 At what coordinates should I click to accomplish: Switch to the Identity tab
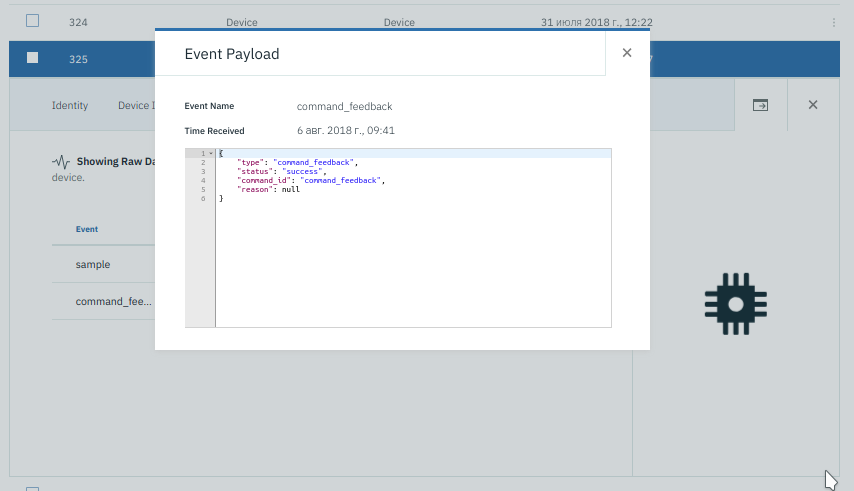tap(70, 105)
